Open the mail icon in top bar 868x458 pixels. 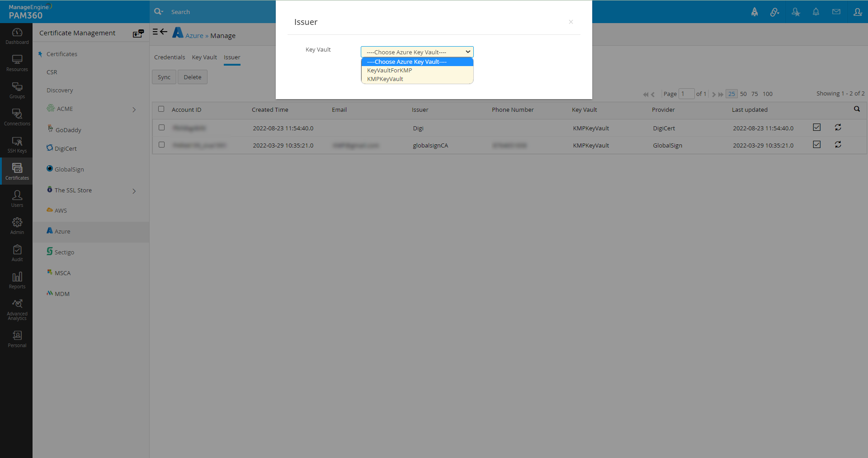(836, 12)
